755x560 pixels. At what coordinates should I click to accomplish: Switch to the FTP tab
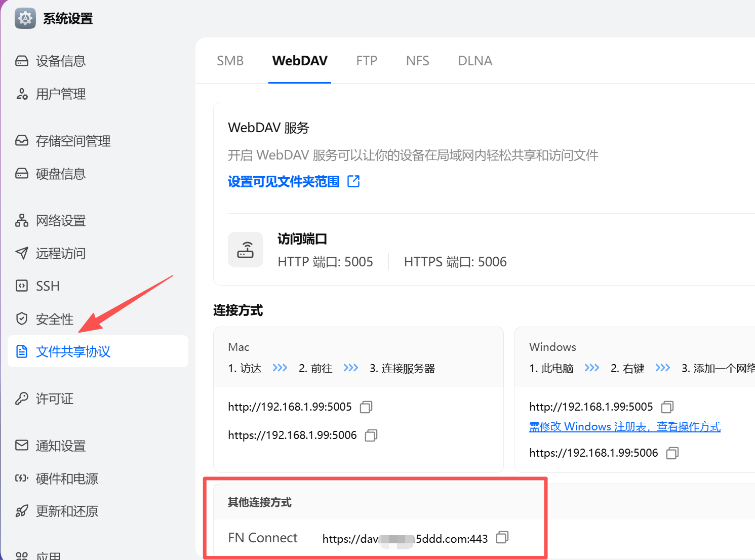367,61
